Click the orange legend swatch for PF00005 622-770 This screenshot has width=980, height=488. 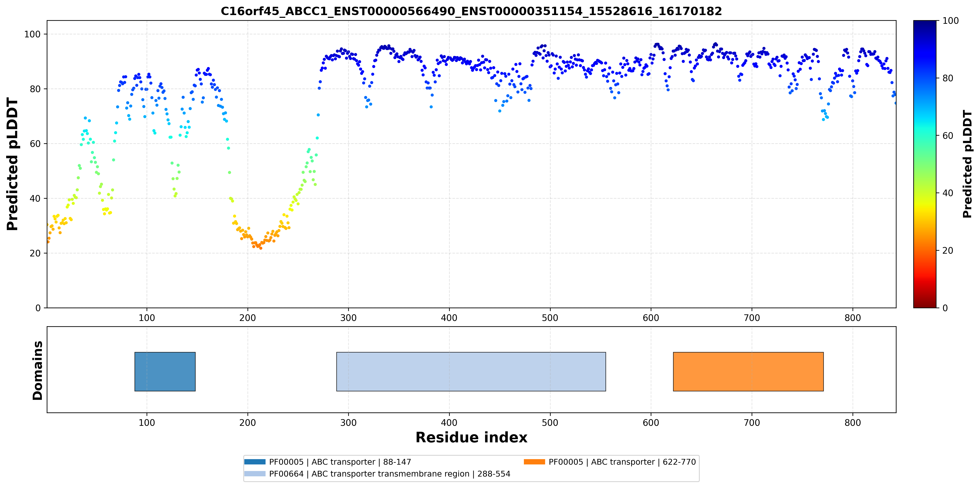point(534,462)
